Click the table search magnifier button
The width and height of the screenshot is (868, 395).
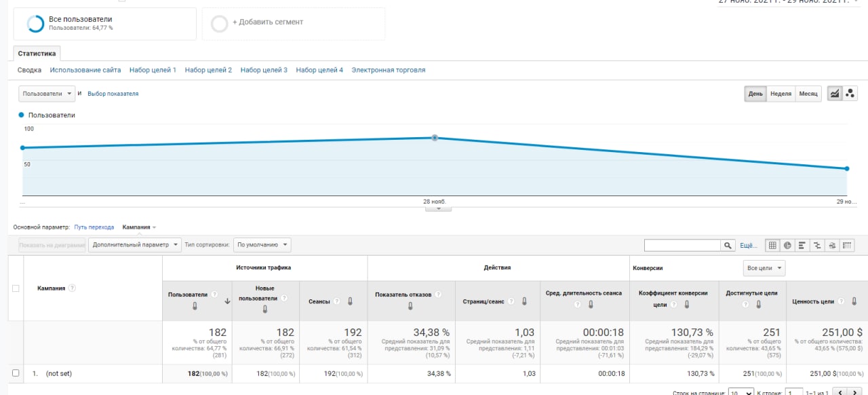coord(728,245)
